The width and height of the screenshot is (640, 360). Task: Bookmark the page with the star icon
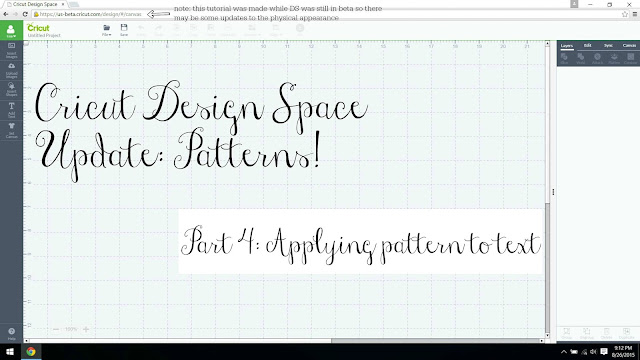[x=624, y=14]
